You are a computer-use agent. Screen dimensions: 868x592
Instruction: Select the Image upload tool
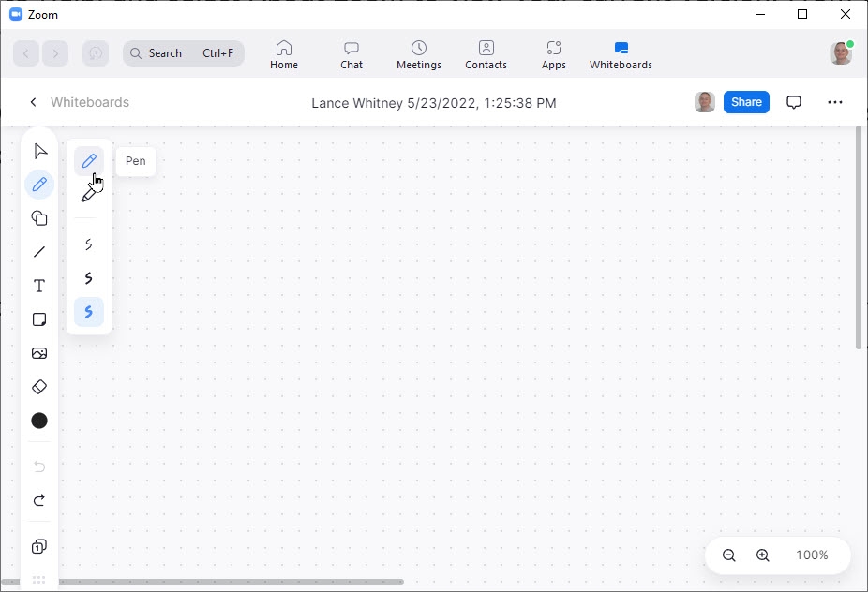(39, 353)
